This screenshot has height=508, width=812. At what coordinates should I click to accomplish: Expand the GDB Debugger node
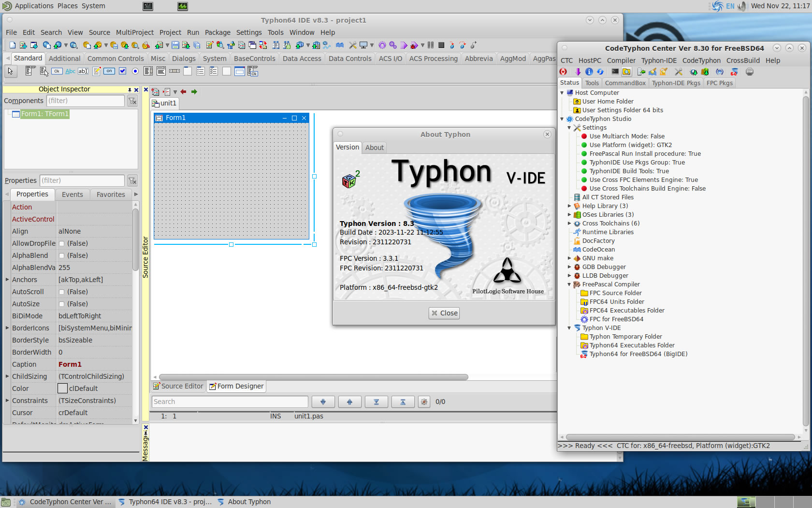point(569,267)
